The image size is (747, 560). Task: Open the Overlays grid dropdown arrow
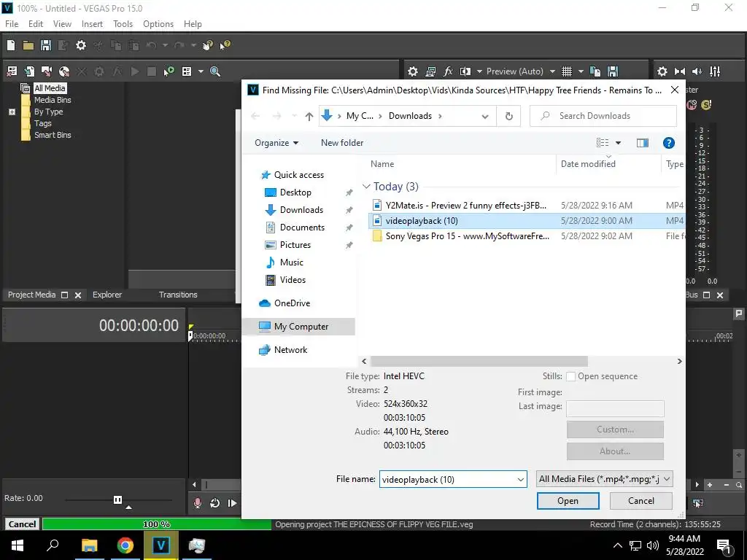point(581,71)
